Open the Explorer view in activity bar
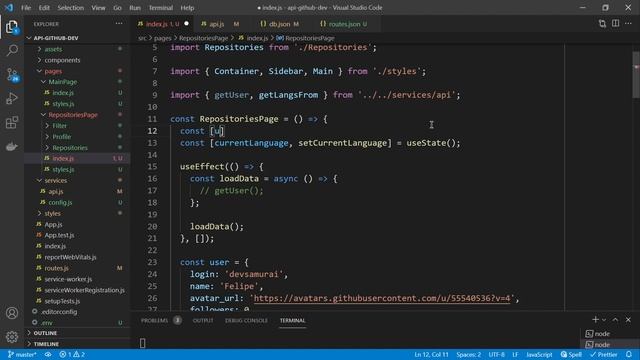Viewport: 640px width, 360px height. 12,27
